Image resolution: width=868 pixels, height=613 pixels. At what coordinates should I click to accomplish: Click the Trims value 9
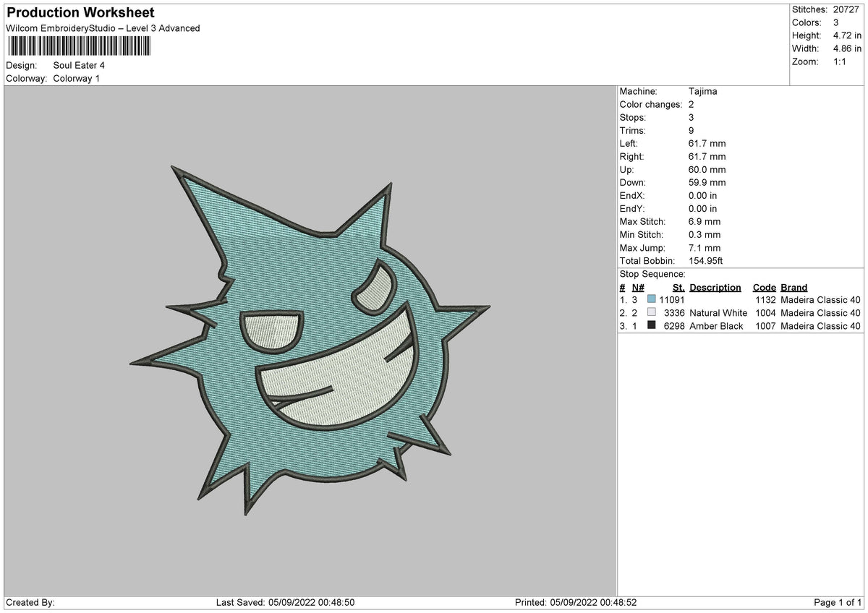[x=692, y=130]
